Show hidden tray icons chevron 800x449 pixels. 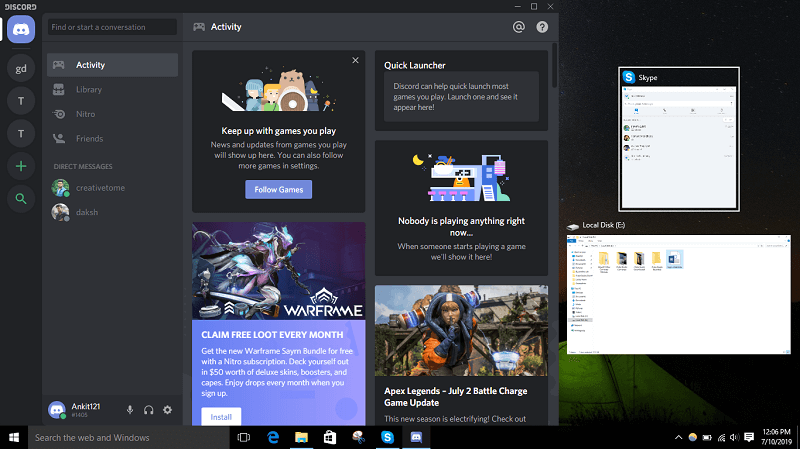pyautogui.click(x=678, y=437)
